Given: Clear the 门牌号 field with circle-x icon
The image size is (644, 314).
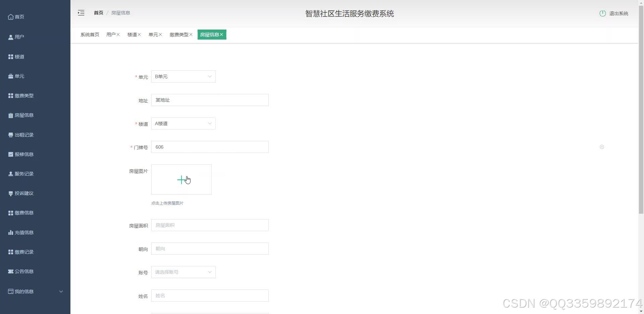Looking at the screenshot, I should (x=602, y=147).
